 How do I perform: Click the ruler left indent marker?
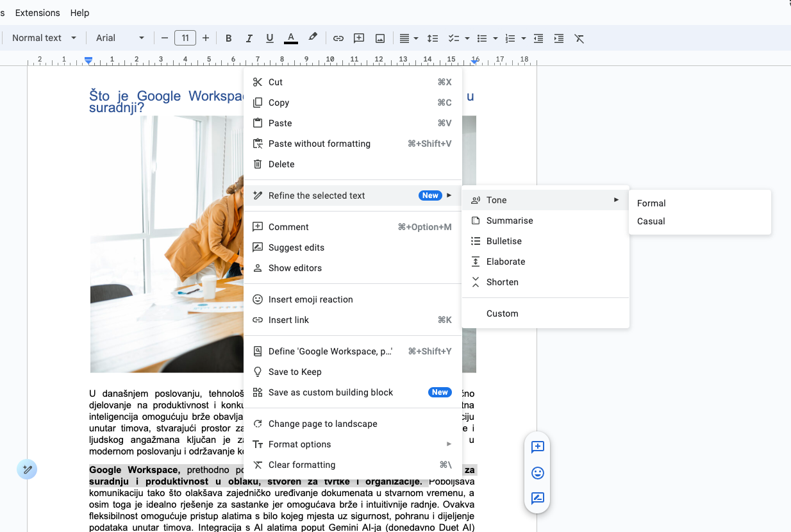pos(88,60)
